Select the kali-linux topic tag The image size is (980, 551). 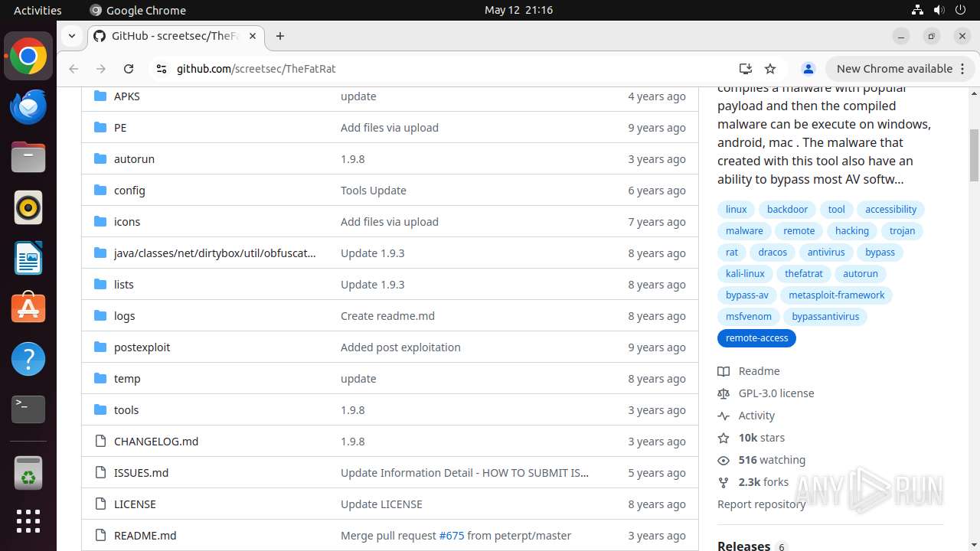click(x=745, y=273)
